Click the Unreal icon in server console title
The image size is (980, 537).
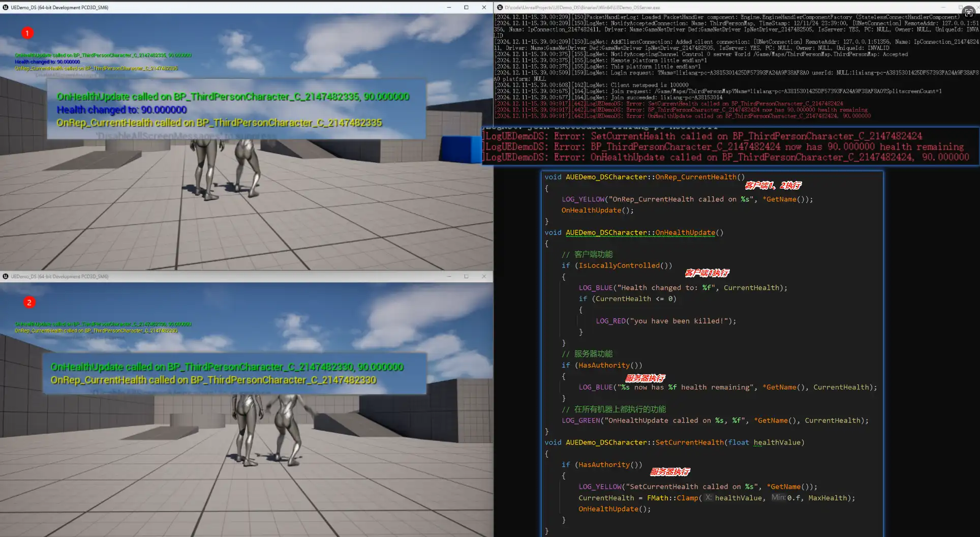[500, 8]
